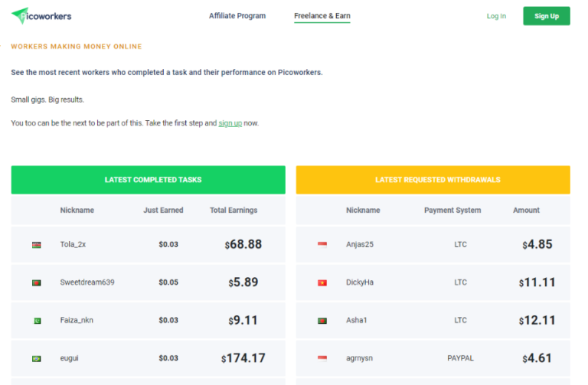Click the flag icon next to eugui

[x=37, y=358]
